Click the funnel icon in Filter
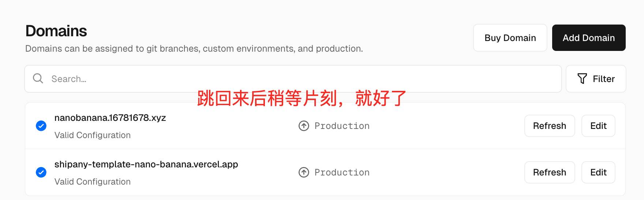Viewport: 644px width, 200px height. point(582,79)
